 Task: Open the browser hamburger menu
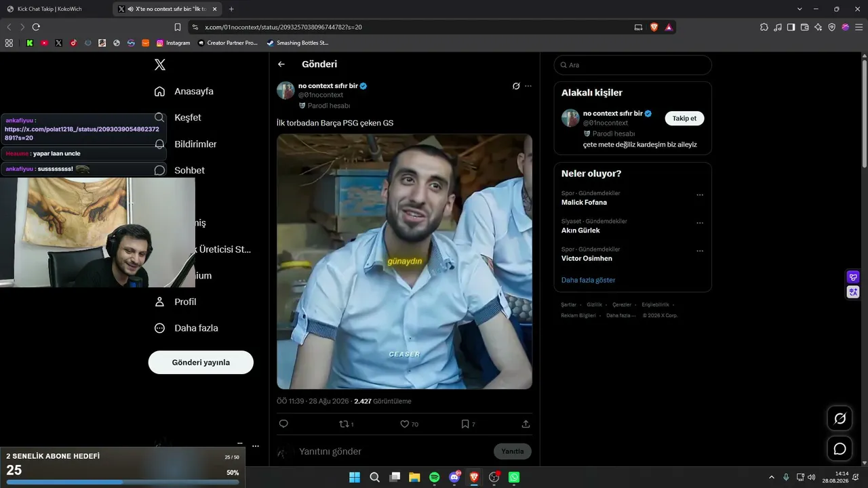[x=858, y=27]
